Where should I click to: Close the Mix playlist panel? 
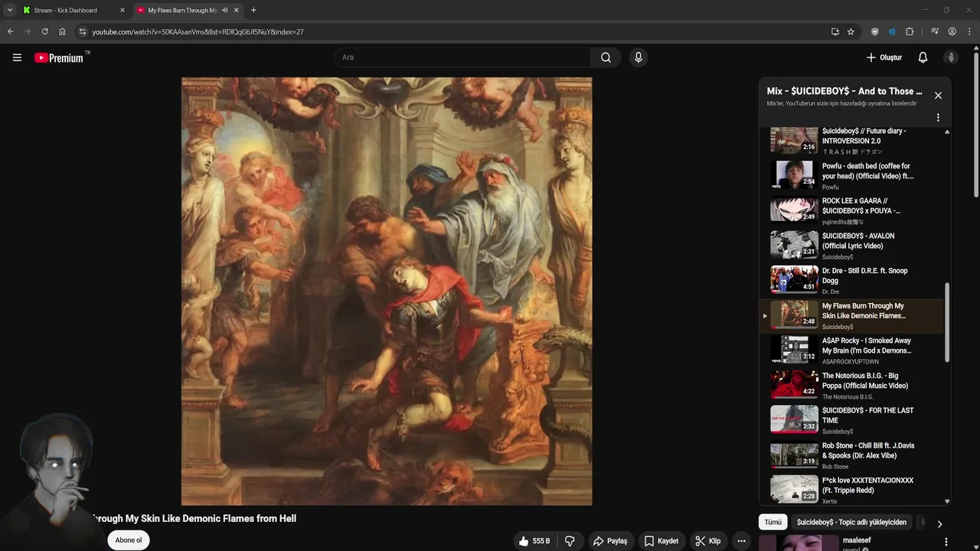(x=938, y=96)
